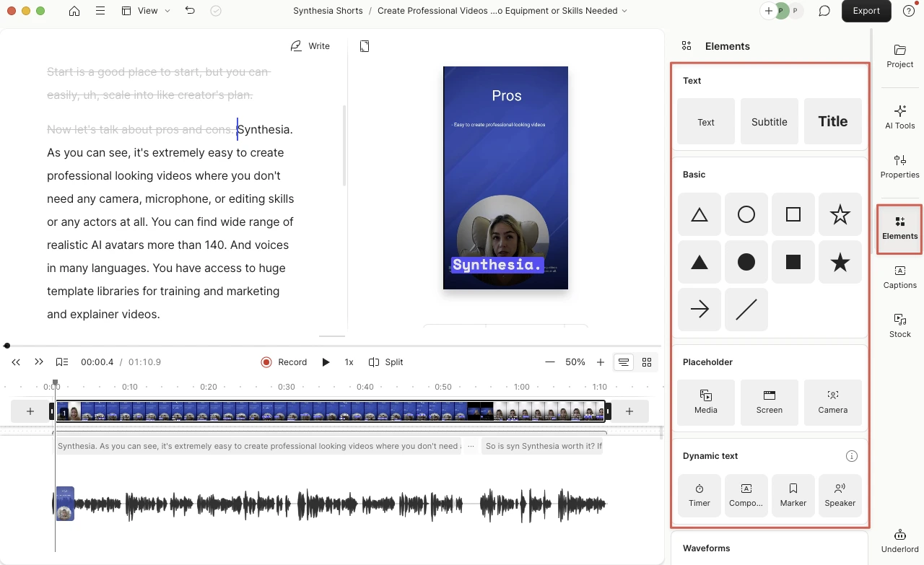924x565 pixels.
Task: Add a Camera placeholder
Action: tap(833, 403)
